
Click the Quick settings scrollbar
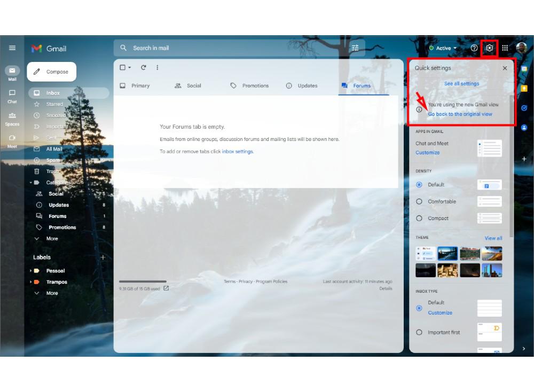click(511, 166)
